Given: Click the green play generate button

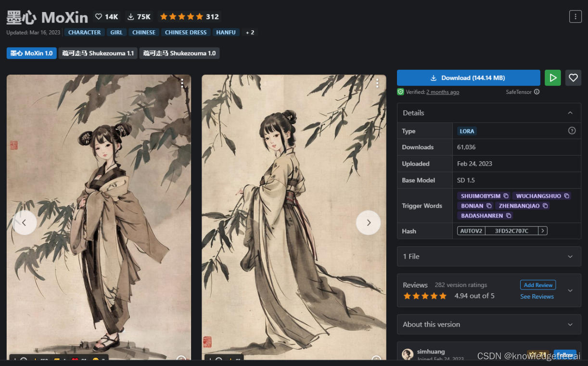Looking at the screenshot, I should pyautogui.click(x=553, y=78).
